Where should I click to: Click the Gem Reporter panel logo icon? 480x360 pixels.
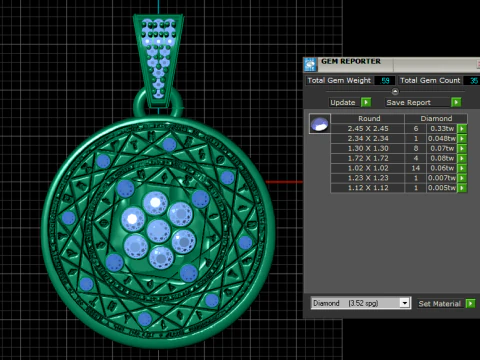310,65
